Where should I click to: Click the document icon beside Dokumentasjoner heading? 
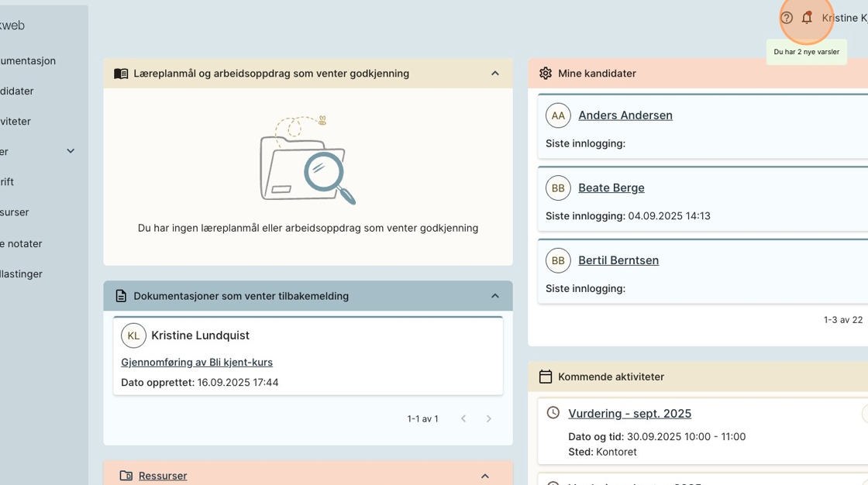point(121,296)
